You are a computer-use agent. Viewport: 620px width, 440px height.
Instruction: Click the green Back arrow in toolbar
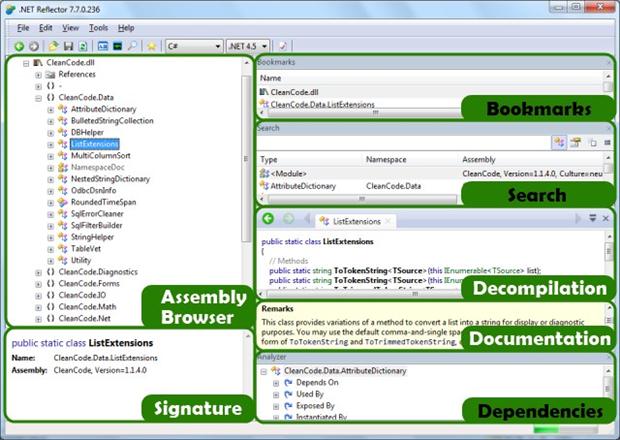[19, 46]
